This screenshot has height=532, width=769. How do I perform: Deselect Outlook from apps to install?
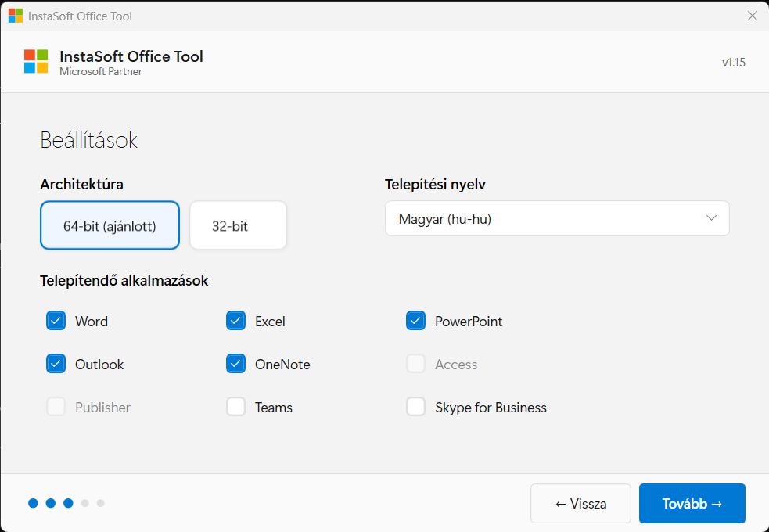pyautogui.click(x=56, y=364)
